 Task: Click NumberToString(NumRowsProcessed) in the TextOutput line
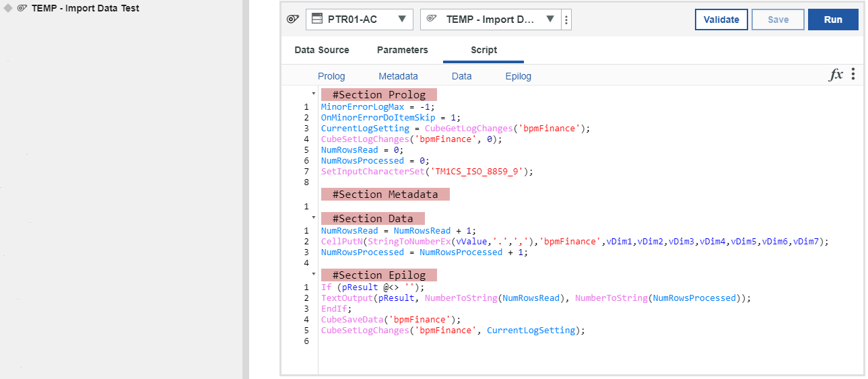tap(657, 298)
